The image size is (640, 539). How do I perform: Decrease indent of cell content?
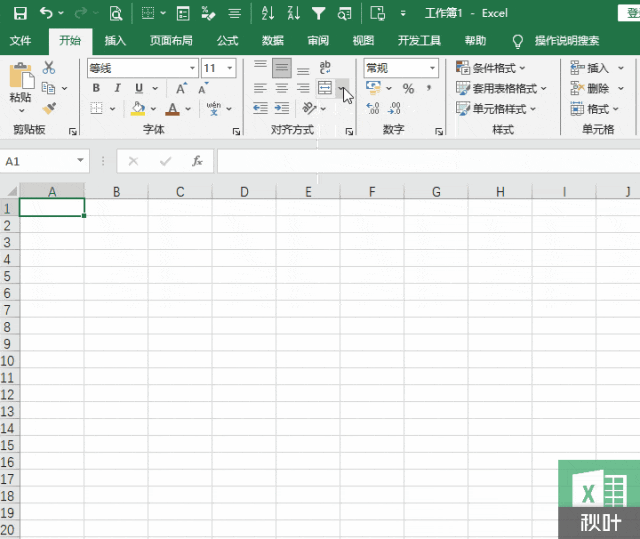click(x=260, y=109)
